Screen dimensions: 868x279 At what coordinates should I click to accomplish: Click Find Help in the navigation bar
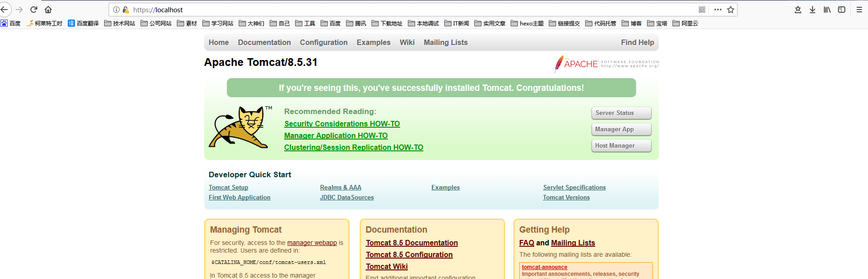click(x=637, y=42)
